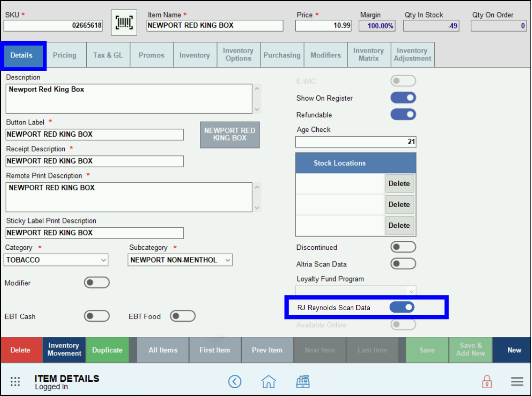Go to the home screen icon
This screenshot has width=532, height=396.
tap(269, 381)
